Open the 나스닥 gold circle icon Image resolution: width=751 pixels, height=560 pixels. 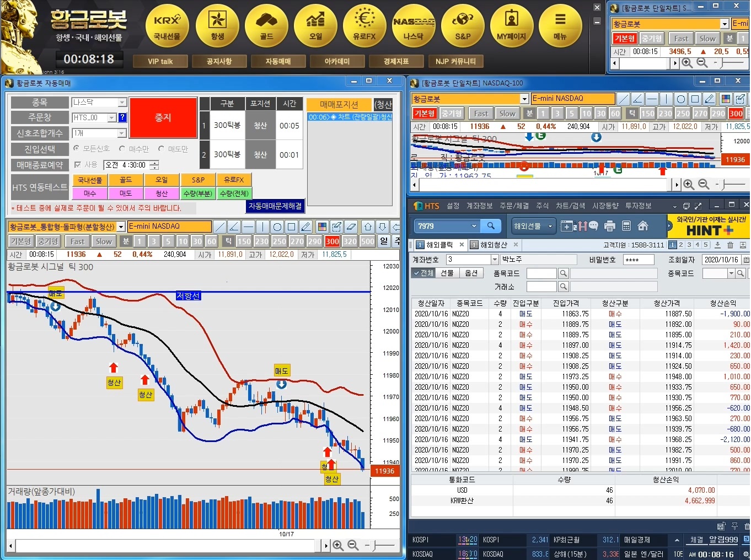point(414,25)
